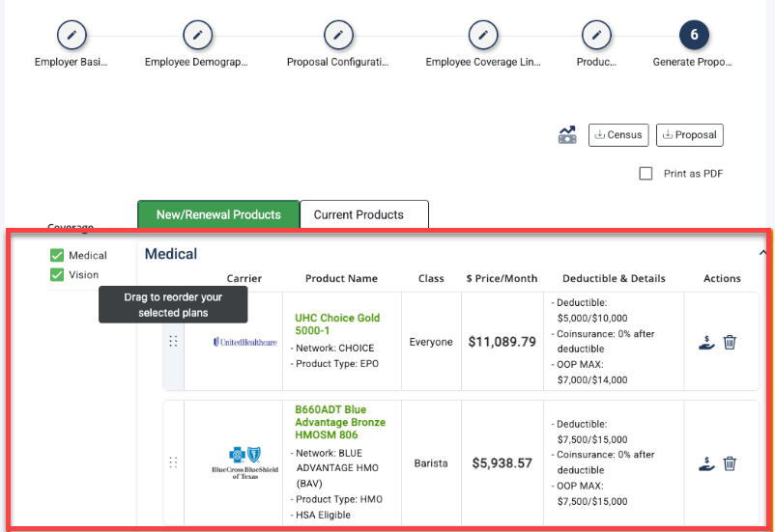
Task: Click the Deductible & Details column header
Action: pyautogui.click(x=614, y=279)
